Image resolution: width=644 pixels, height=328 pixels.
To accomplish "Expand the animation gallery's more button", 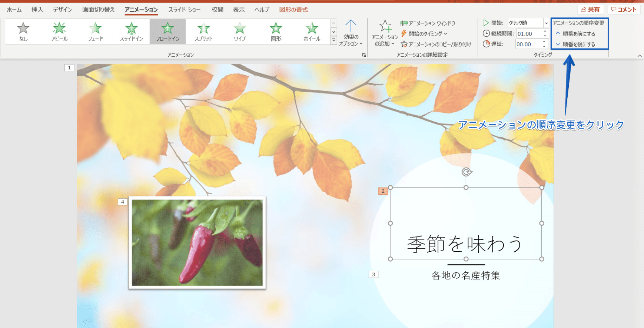I will coord(333,40).
